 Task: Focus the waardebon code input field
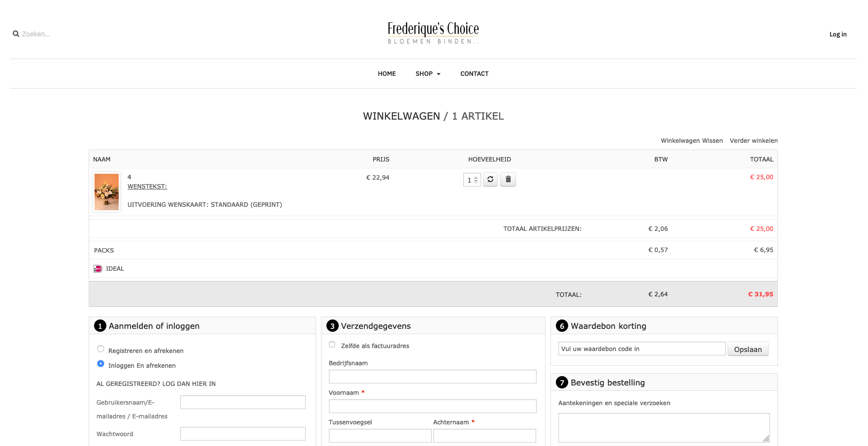pyautogui.click(x=642, y=349)
